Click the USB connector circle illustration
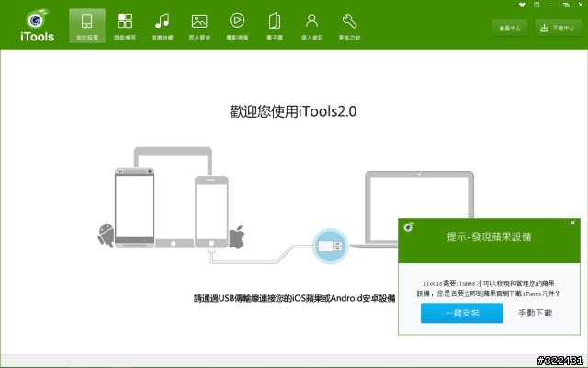 pos(331,247)
